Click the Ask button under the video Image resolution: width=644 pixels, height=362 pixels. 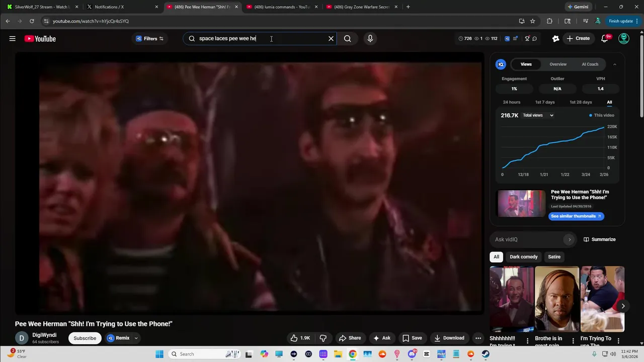point(381,338)
